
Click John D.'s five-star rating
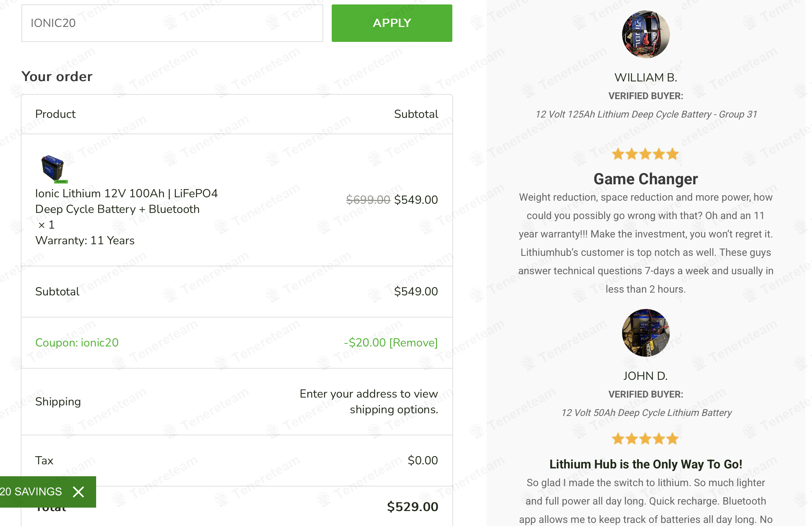pos(645,439)
